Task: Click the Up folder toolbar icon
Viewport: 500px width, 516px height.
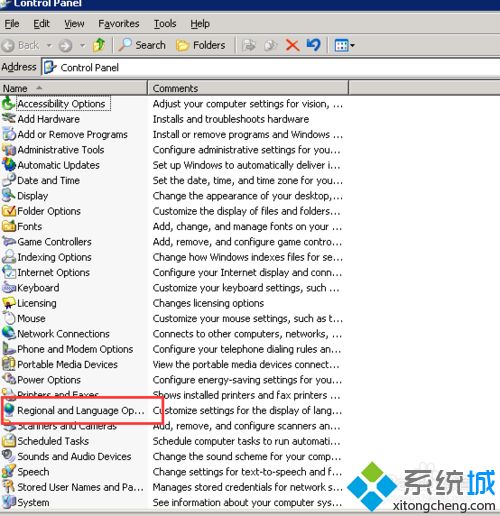Action: pos(99,45)
